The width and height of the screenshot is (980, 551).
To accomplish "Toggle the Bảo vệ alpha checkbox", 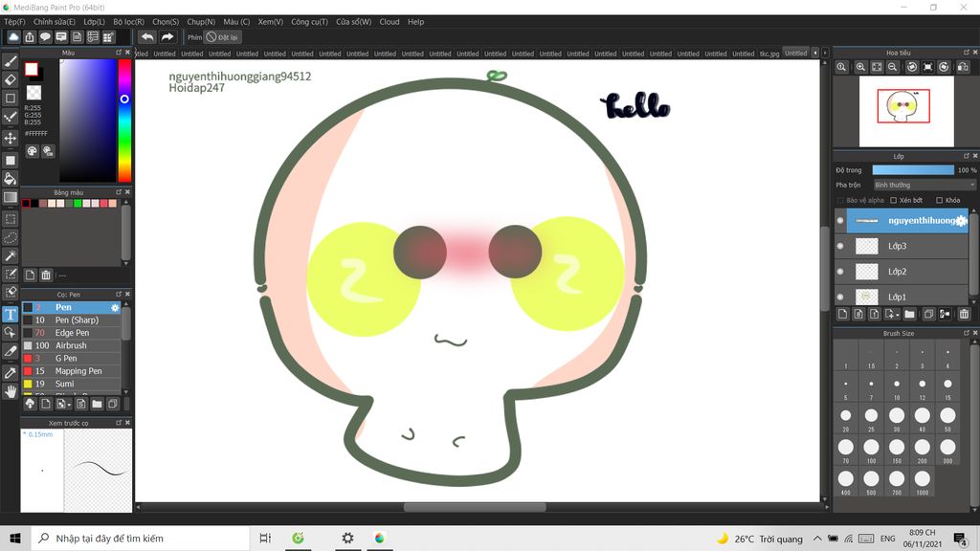I will pyautogui.click(x=840, y=201).
